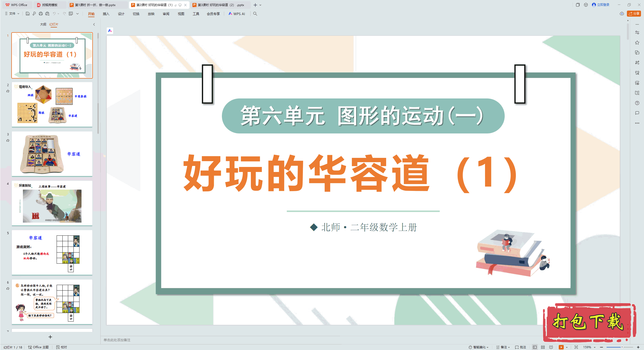Click the Print icon
Screen dimensions: 644x350
(x=41, y=14)
